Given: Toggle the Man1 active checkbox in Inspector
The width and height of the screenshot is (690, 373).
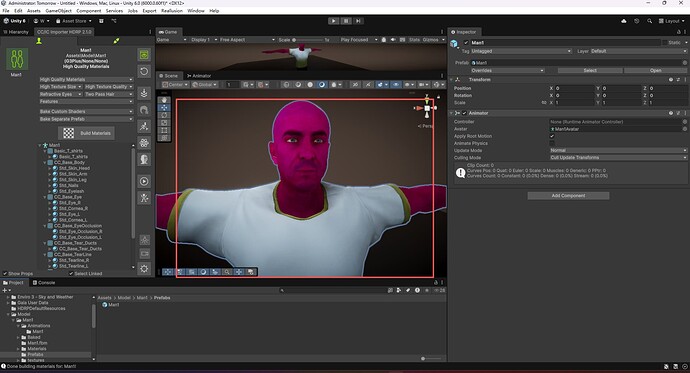Looking at the screenshot, I should 466,43.
